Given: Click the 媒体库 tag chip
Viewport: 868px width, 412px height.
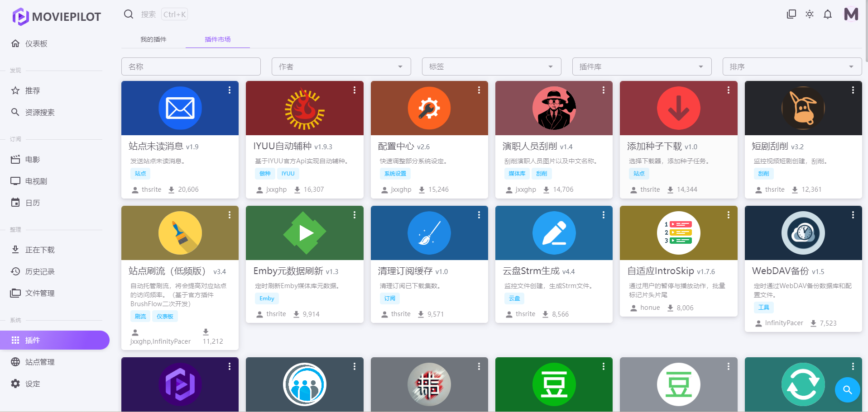Looking at the screenshot, I should (517, 173).
